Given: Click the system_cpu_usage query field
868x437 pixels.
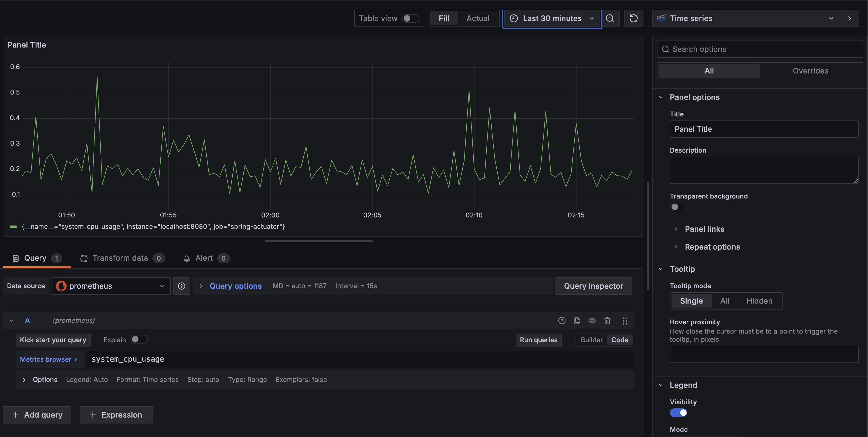Looking at the screenshot, I should pos(360,359).
